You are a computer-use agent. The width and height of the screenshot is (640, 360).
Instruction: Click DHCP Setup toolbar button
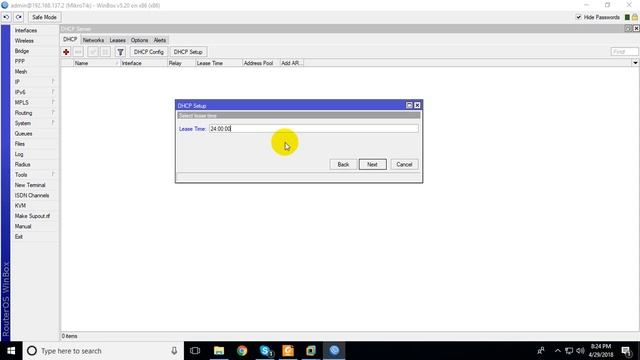point(188,52)
